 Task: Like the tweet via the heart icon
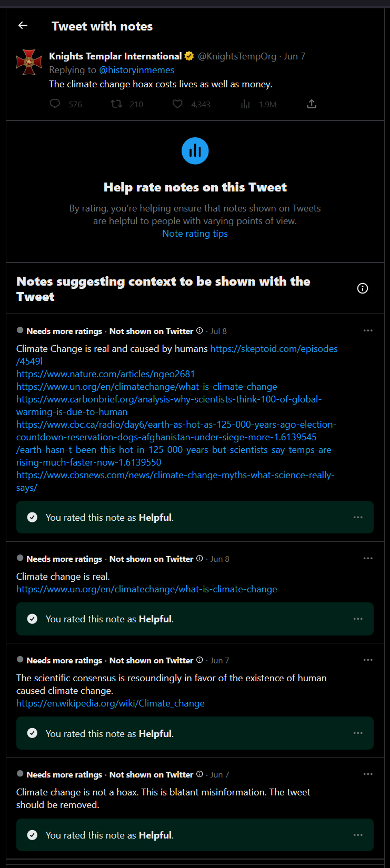[x=177, y=104]
